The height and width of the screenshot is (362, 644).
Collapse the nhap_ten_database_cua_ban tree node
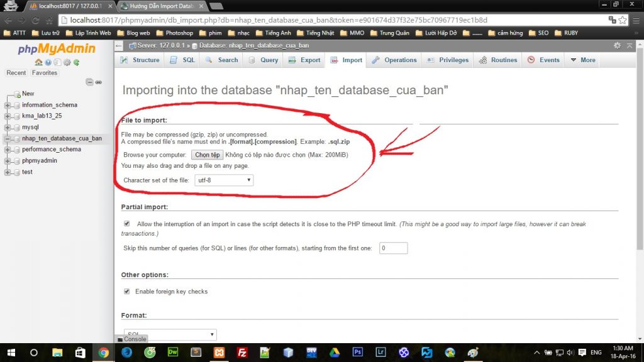click(x=8, y=138)
